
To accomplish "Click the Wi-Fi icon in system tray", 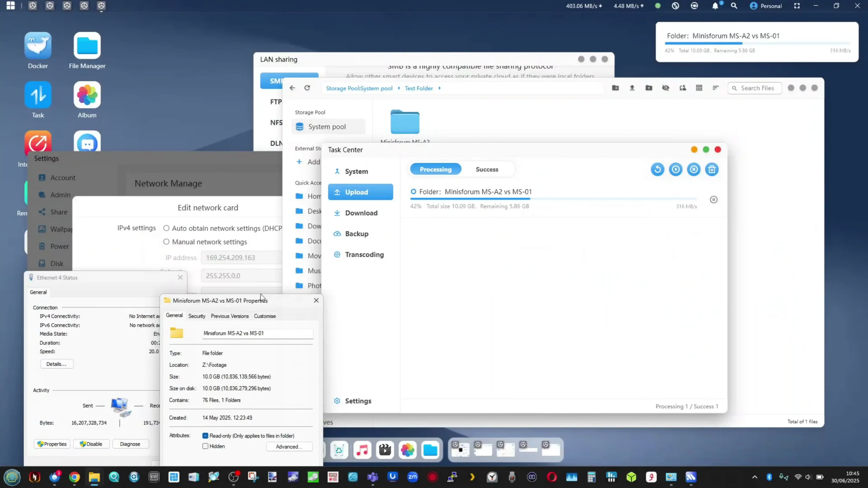I will tap(798, 477).
